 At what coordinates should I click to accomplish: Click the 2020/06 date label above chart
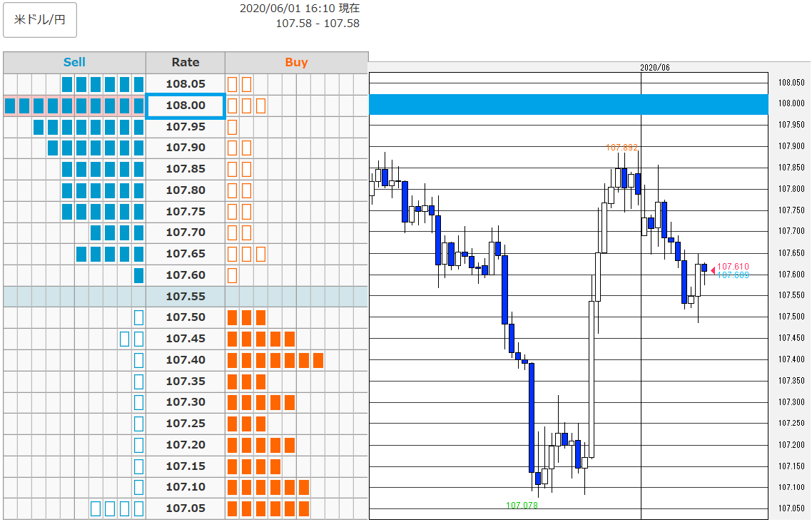(654, 68)
